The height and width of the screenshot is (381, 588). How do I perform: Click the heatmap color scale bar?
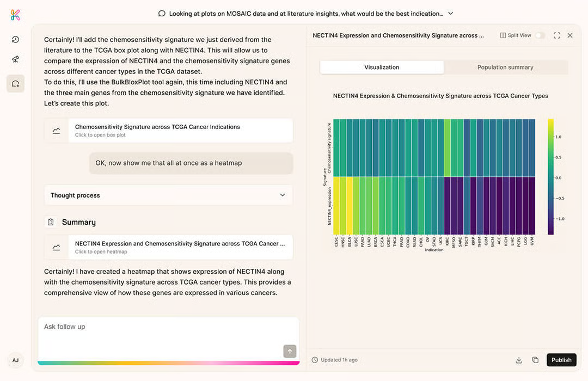pos(550,177)
